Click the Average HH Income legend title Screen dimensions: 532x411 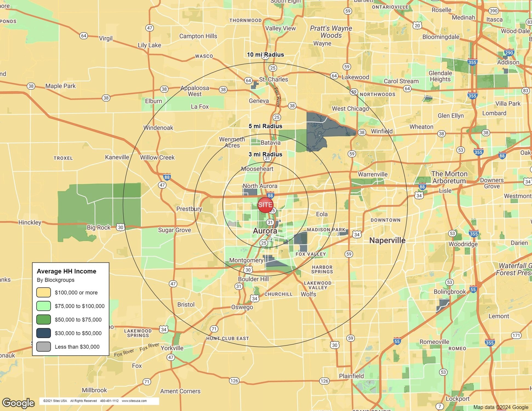pyautogui.click(x=67, y=271)
